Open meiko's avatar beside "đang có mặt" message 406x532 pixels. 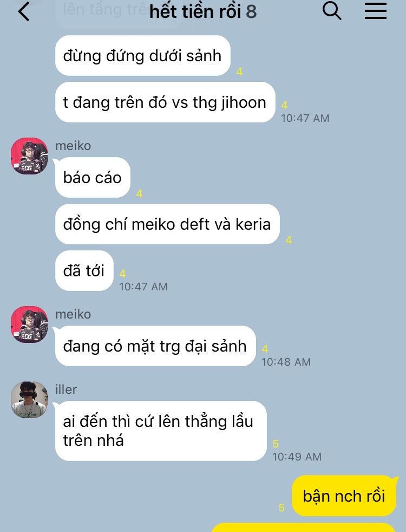(29, 325)
